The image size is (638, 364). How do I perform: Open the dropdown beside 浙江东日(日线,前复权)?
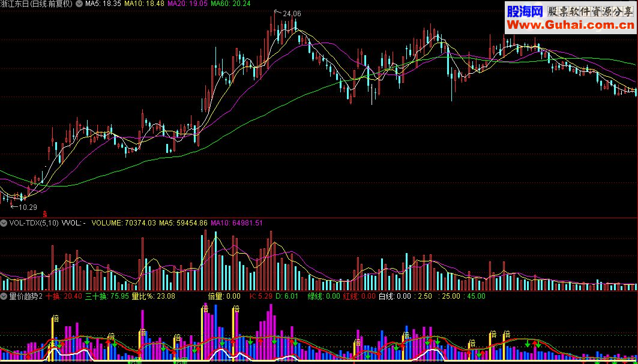click(x=78, y=4)
